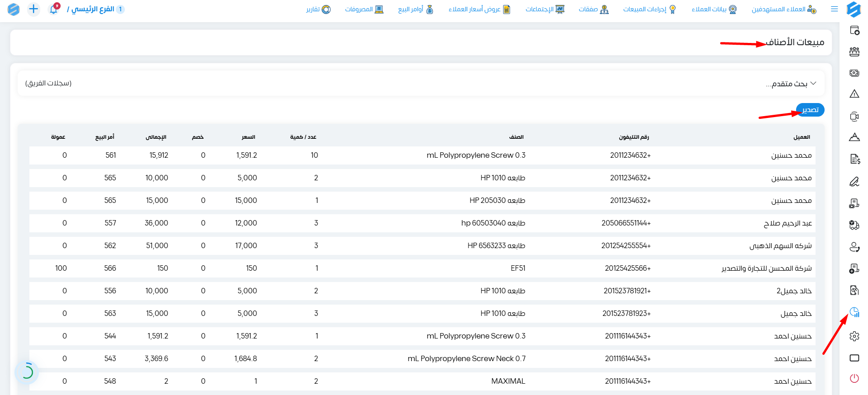Sort by أمر البيع column header
This screenshot has height=395, width=868.
104,137
